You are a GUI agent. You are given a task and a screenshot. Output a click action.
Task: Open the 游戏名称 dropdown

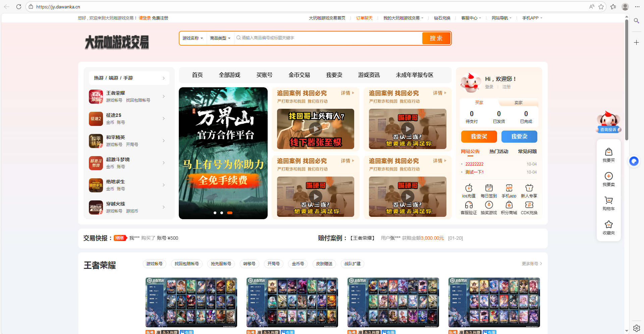pos(192,38)
